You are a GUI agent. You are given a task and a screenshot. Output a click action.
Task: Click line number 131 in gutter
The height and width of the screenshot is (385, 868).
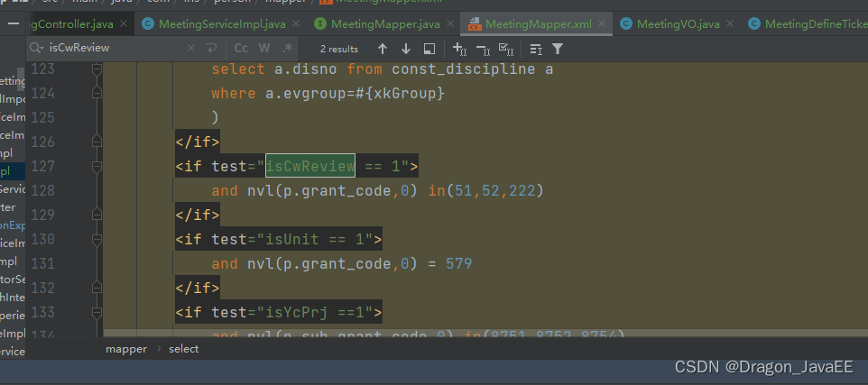click(42, 263)
